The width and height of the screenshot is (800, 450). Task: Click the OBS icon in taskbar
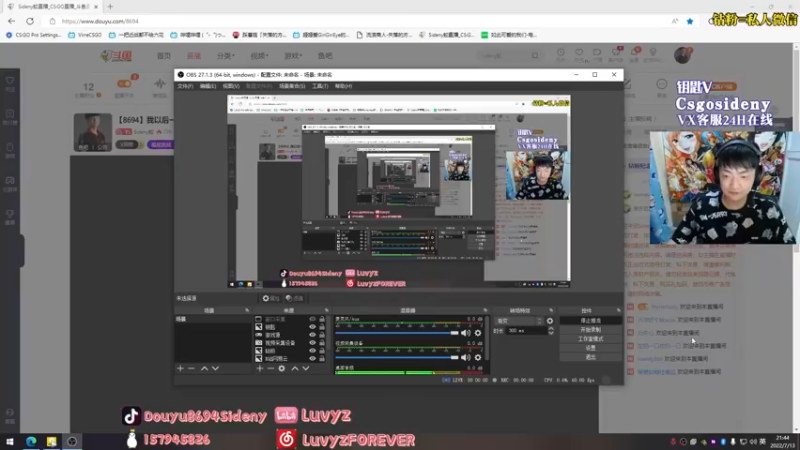72,441
